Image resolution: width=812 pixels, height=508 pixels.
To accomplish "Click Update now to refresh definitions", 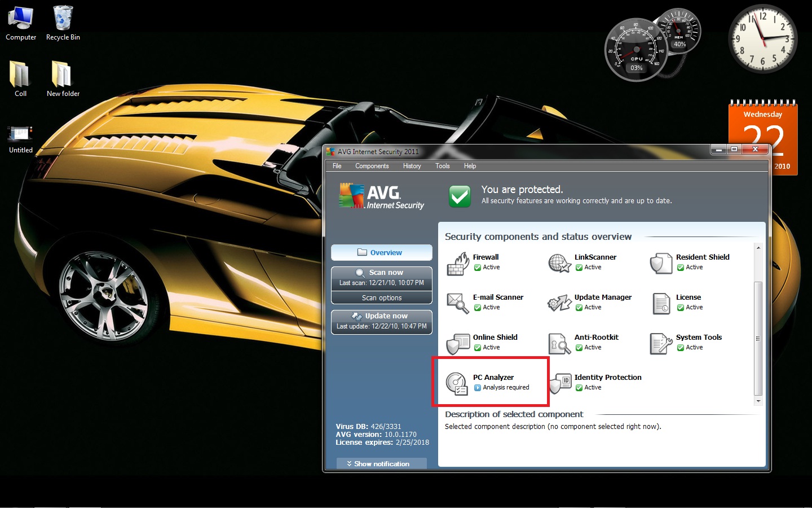I will pyautogui.click(x=381, y=316).
